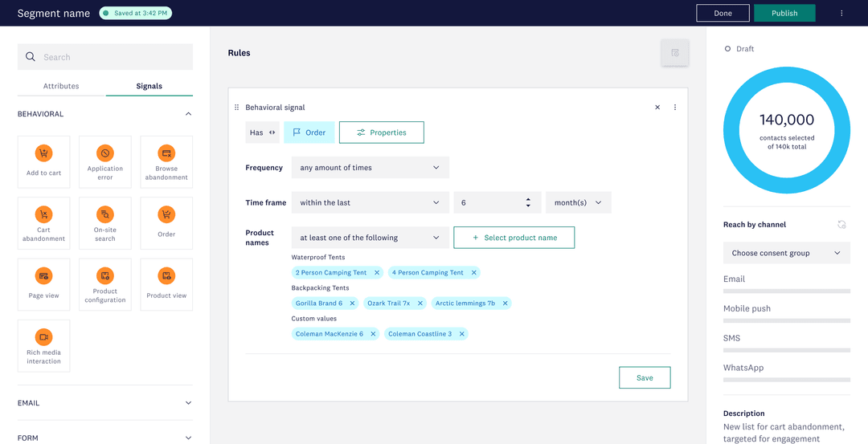Click the Waterproof Tents group label
Screen dimensions: 868x444
point(317,257)
